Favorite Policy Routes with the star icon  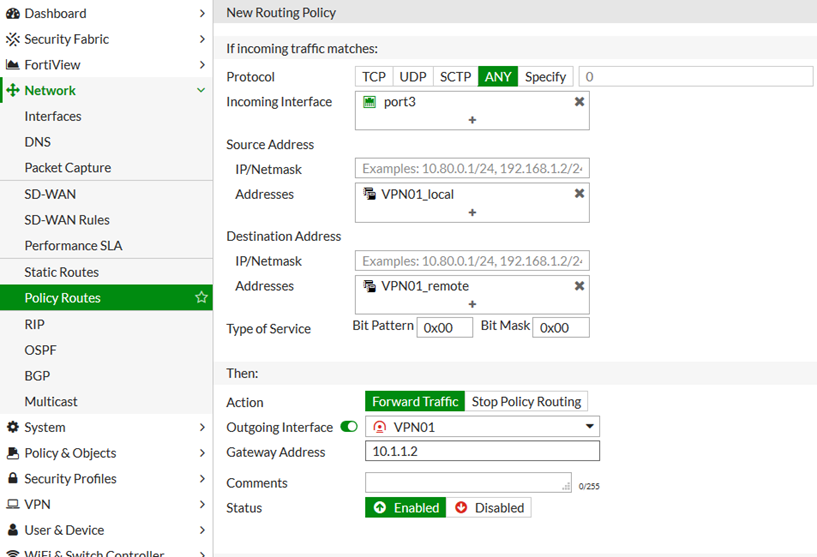[201, 298]
